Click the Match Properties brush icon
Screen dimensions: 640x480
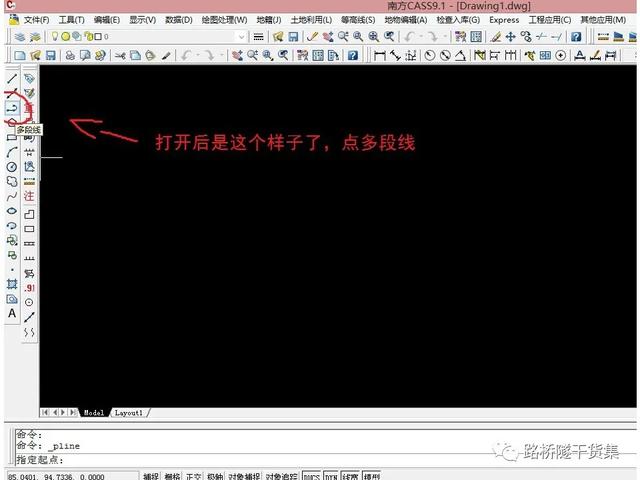point(166,55)
